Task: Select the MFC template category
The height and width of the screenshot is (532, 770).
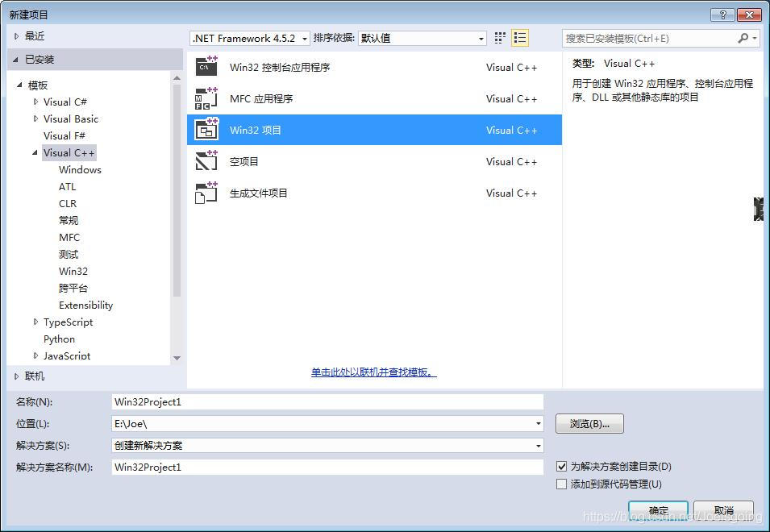Action: pyautogui.click(x=69, y=238)
